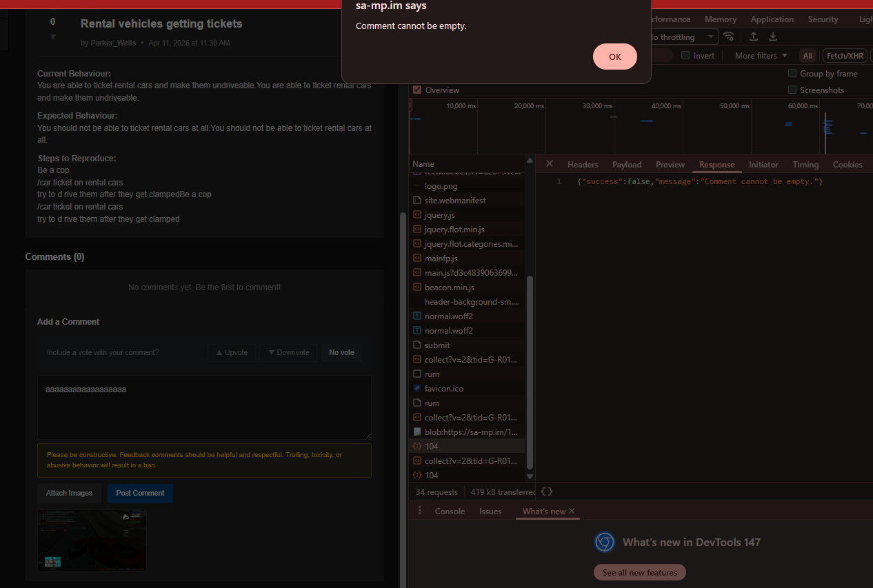The image size is (873, 588).
Task: Enable the Group by frame checkbox
Action: pyautogui.click(x=792, y=74)
